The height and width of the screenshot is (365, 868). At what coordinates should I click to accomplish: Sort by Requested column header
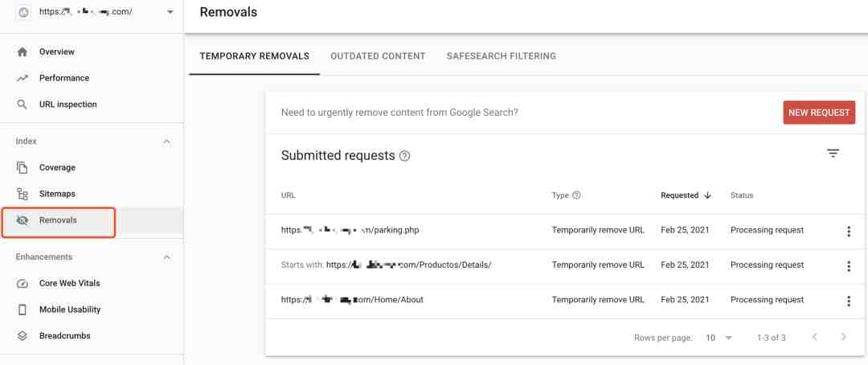686,195
